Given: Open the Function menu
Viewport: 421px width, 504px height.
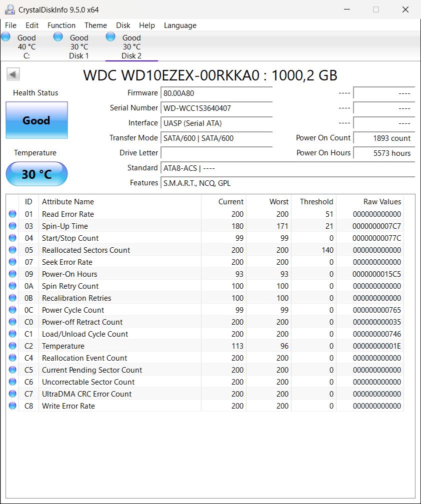Looking at the screenshot, I should (61, 25).
